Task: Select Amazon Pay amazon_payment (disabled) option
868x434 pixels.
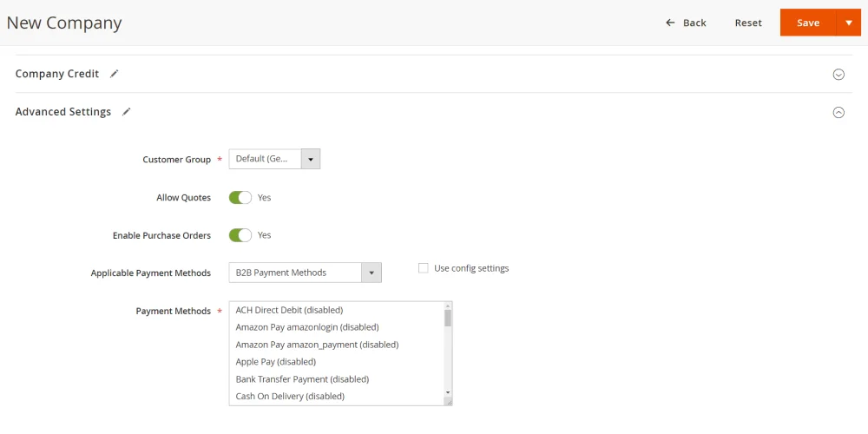Action: (x=337, y=345)
